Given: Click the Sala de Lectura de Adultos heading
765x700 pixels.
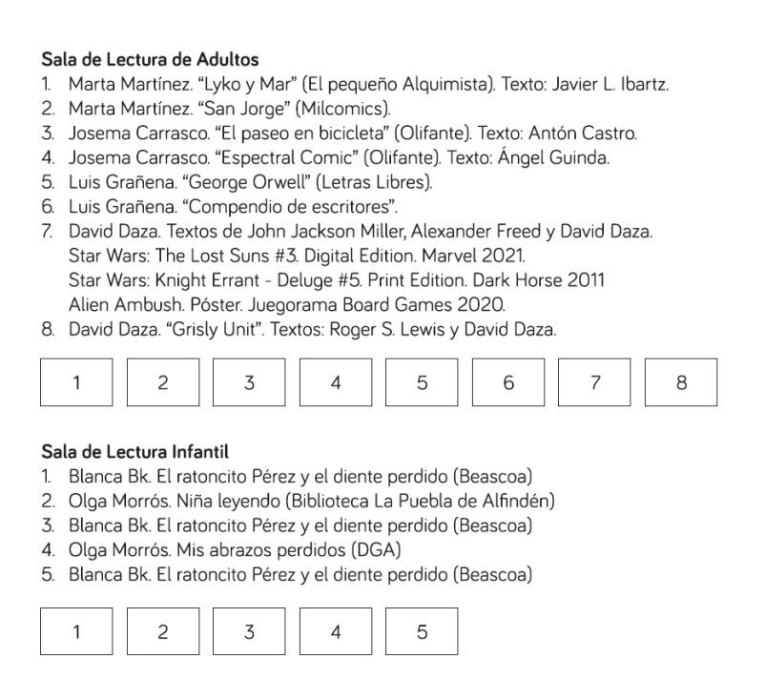Looking at the screenshot, I should click(x=151, y=59).
